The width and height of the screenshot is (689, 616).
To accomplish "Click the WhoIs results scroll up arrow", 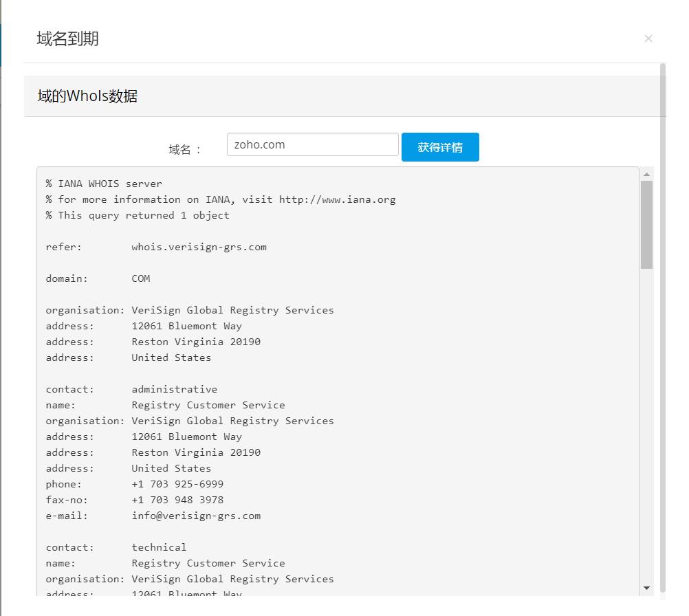I will pos(646,175).
